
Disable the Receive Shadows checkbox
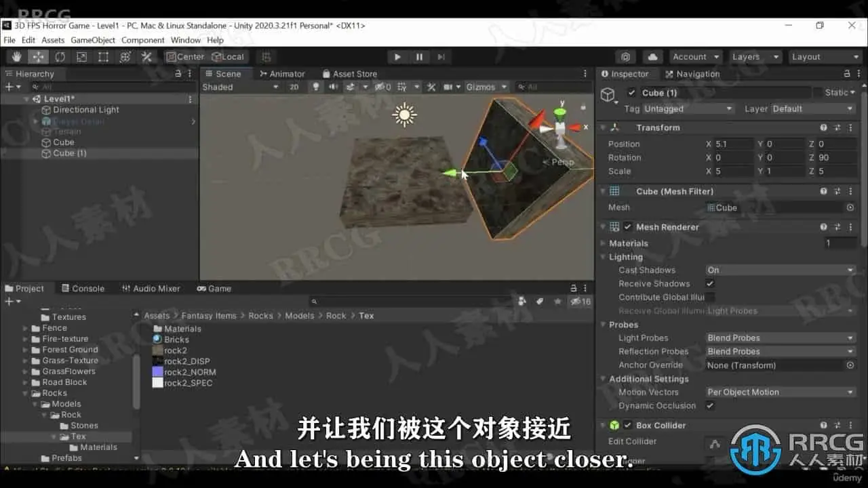coord(710,283)
